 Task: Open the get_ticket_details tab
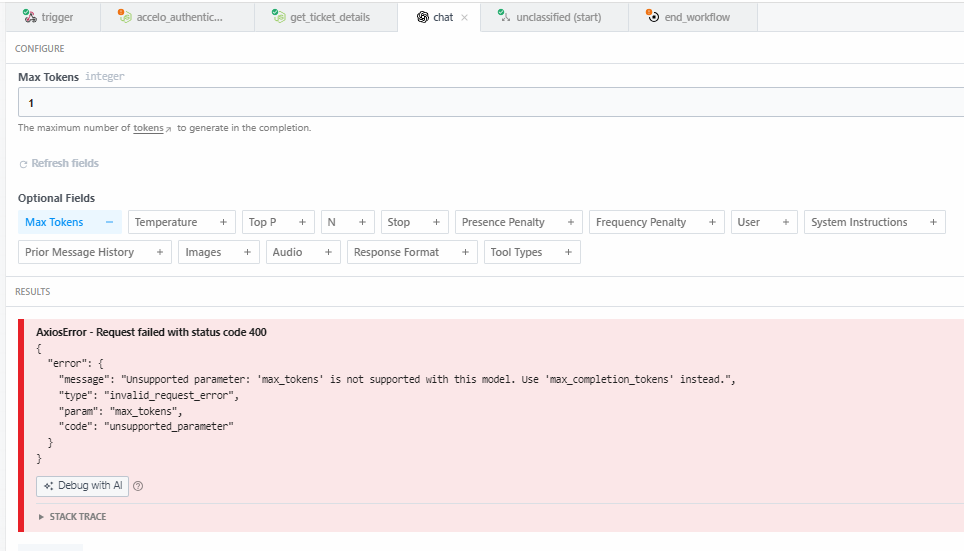click(326, 17)
